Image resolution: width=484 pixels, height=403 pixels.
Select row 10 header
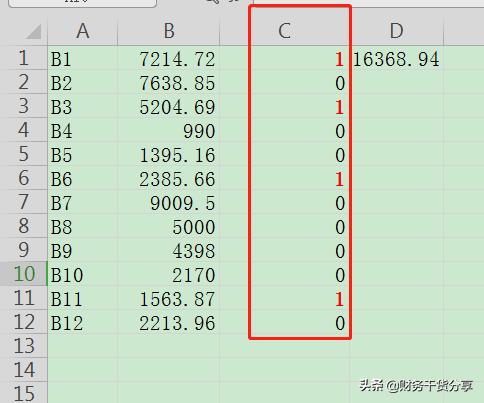[x=24, y=274]
